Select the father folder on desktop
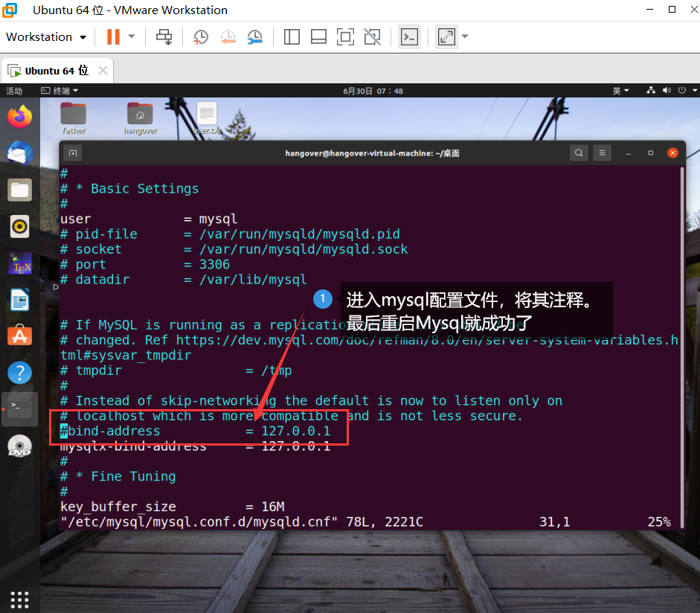Viewport: 700px width, 613px height. tap(73, 119)
